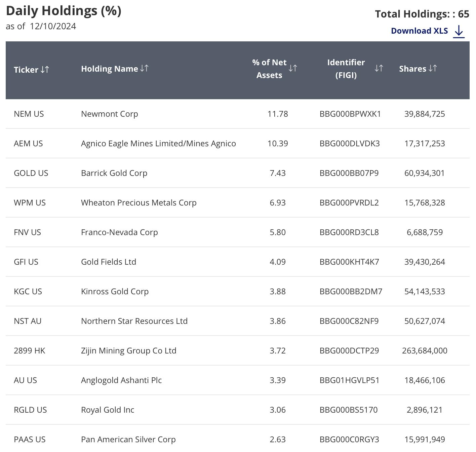The image size is (476, 452).
Task: Click net assets value 3.72
Action: [278, 350]
